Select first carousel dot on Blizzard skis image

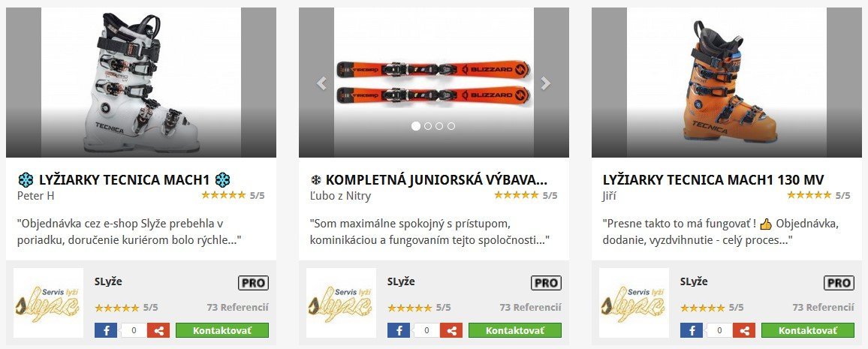pos(416,126)
